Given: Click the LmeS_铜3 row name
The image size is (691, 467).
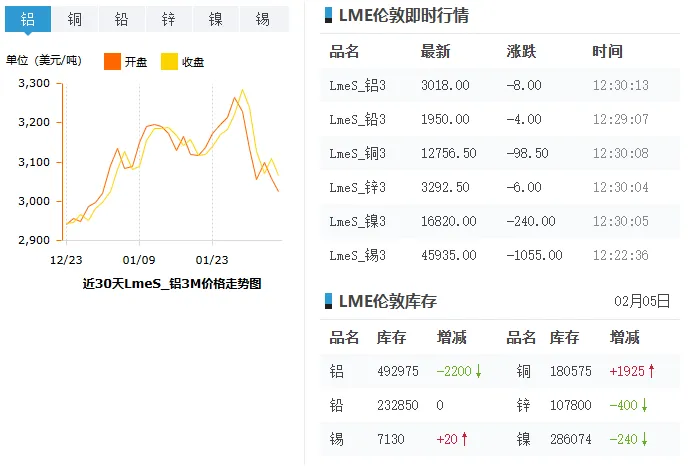Looking at the screenshot, I should coord(357,153).
